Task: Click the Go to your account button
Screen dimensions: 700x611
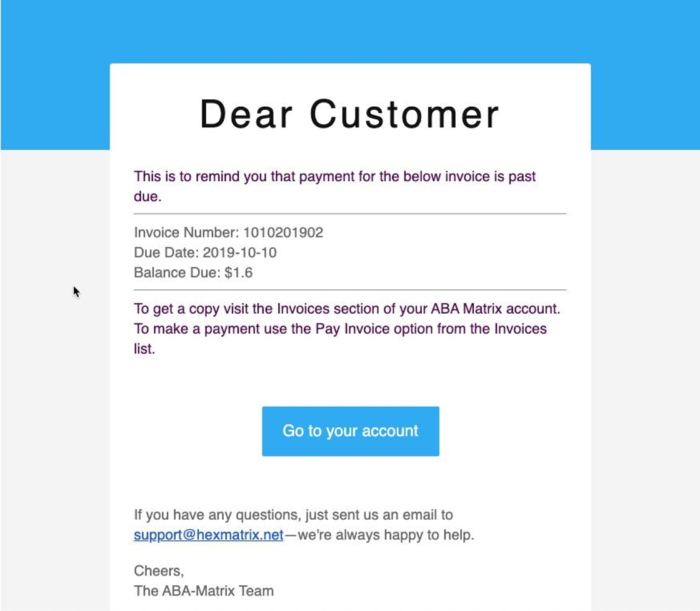Action: pos(350,431)
